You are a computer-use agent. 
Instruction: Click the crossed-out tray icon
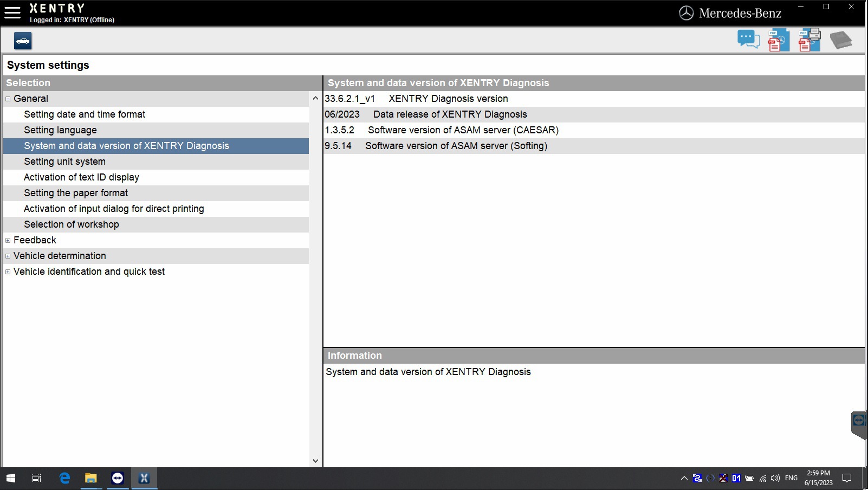pos(723,478)
